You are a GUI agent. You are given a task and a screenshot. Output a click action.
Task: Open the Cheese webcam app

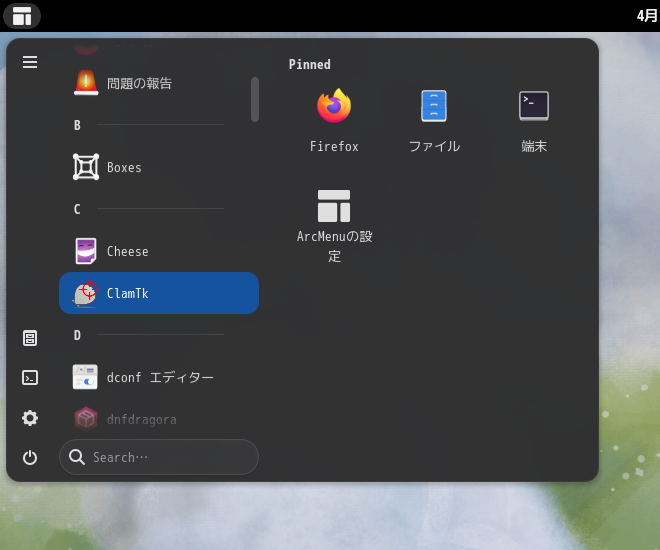point(159,251)
